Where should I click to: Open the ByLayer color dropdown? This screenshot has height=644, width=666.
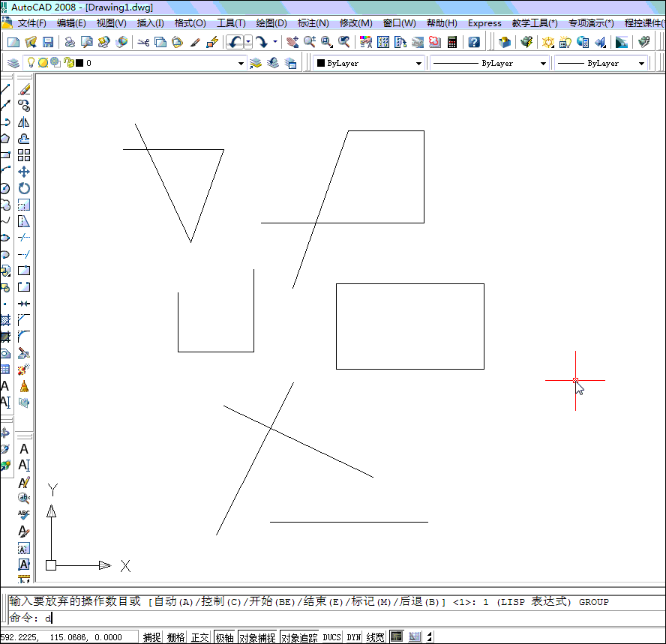(x=418, y=63)
